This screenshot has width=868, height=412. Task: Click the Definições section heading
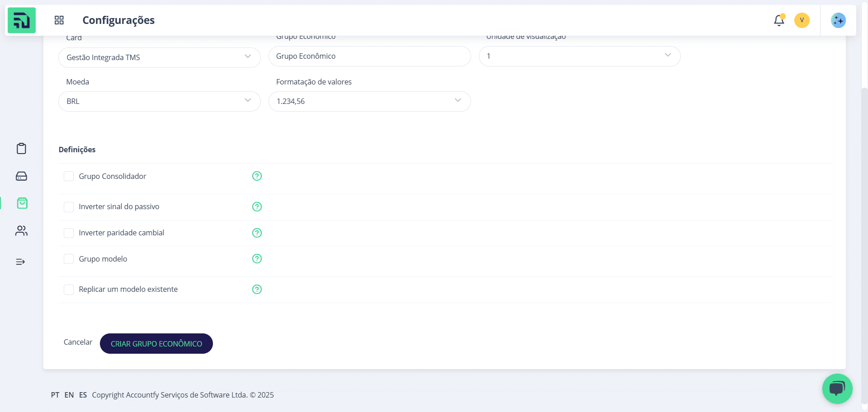point(77,150)
